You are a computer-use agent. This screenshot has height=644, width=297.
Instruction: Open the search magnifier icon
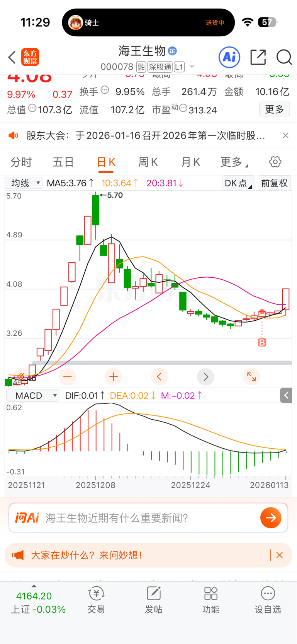click(284, 57)
